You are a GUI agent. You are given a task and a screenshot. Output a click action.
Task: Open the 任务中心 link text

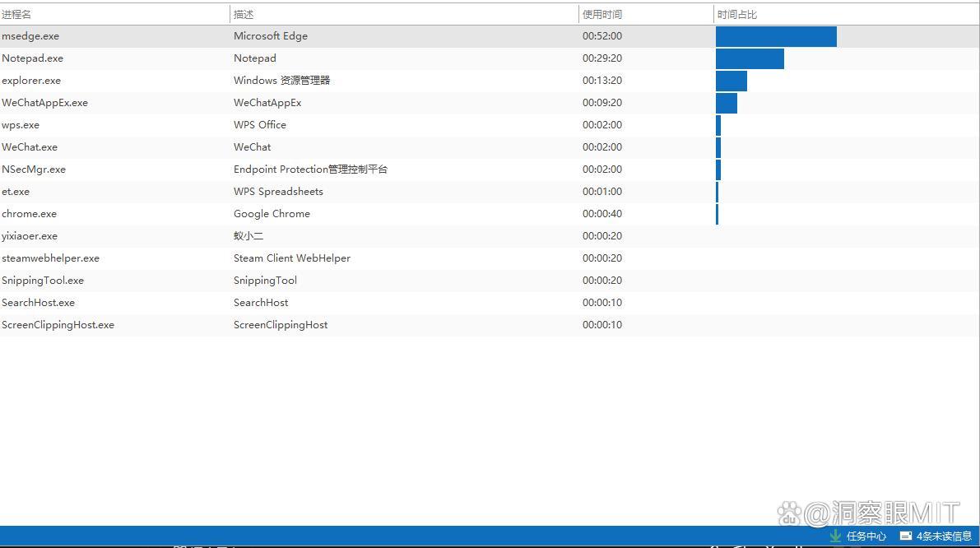tap(866, 536)
